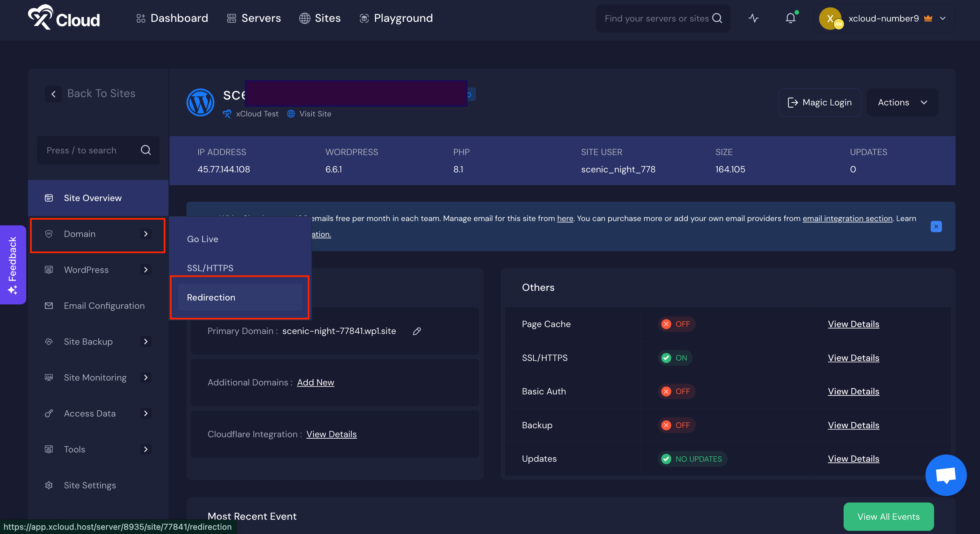Dismiss the email notice banner

tap(936, 227)
